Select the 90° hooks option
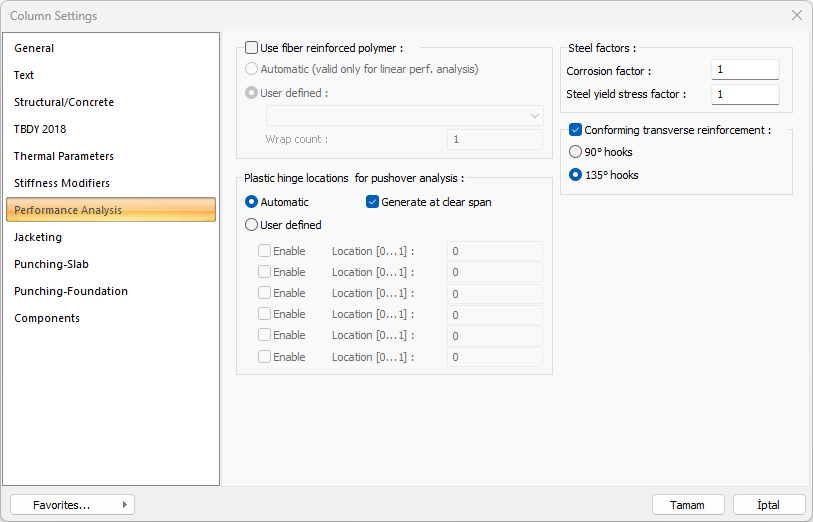This screenshot has height=522, width=813. tap(575, 152)
